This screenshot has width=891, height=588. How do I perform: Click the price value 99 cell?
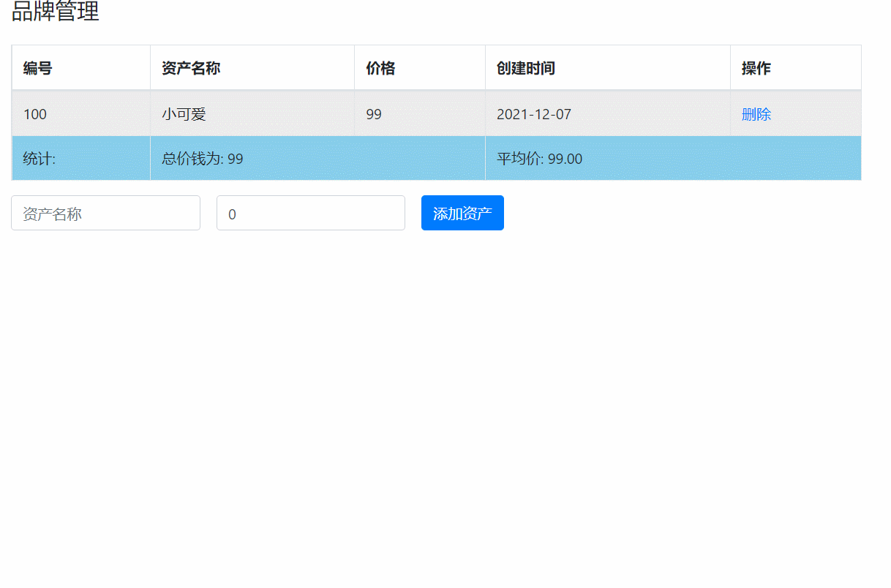coord(372,114)
